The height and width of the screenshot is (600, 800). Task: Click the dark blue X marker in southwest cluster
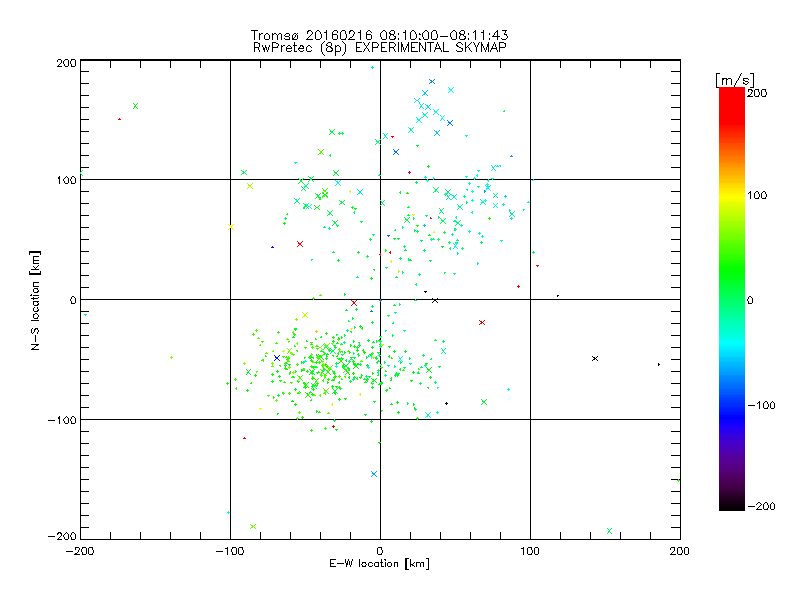point(277,358)
